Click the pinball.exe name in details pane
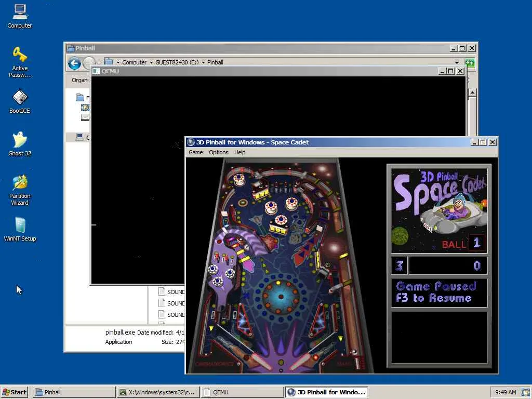The width and height of the screenshot is (532, 399). point(120,332)
